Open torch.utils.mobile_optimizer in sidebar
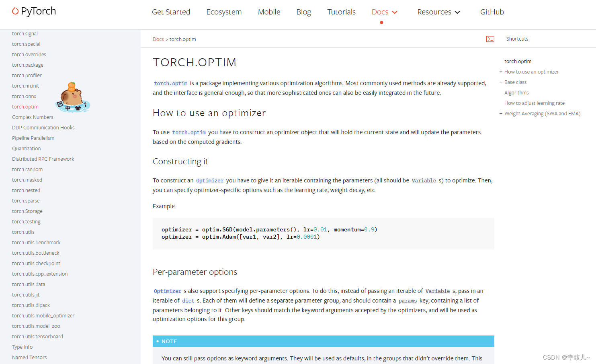Screen dimensions: 596x364 point(43,316)
